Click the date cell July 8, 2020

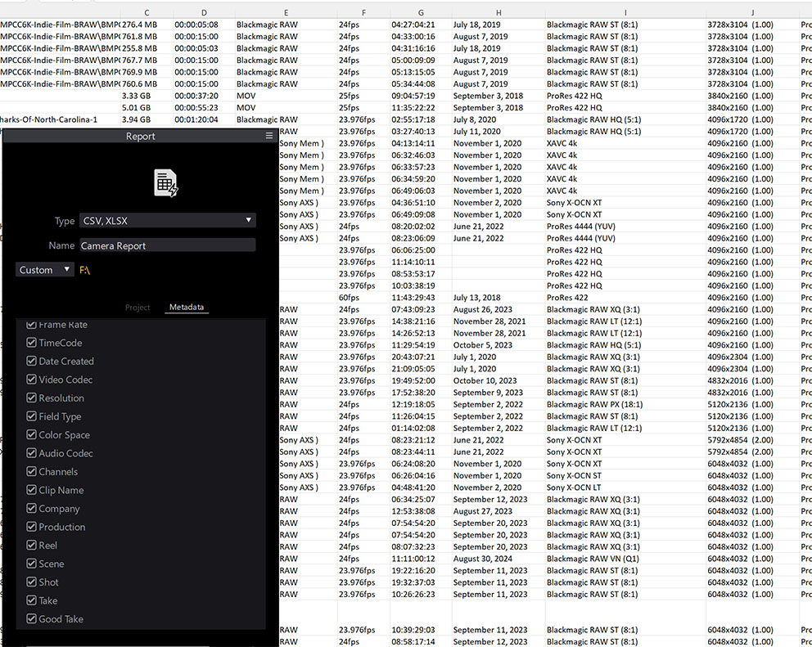coord(498,119)
